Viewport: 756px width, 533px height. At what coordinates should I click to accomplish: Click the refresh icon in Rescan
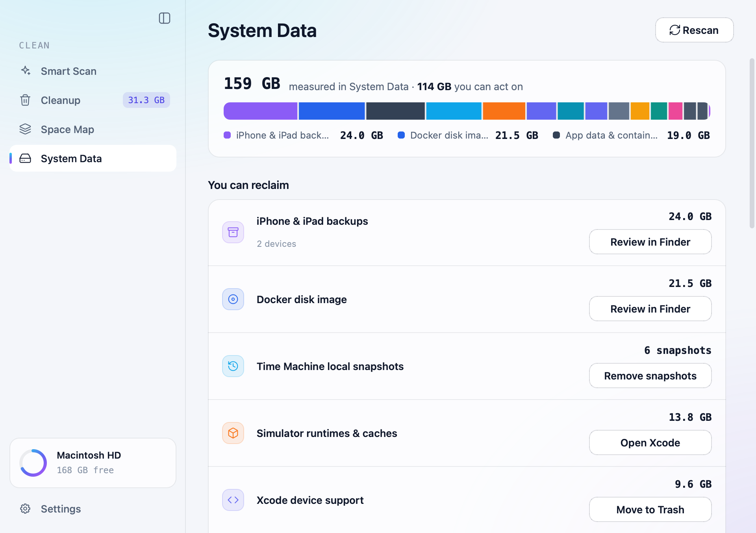tap(675, 30)
